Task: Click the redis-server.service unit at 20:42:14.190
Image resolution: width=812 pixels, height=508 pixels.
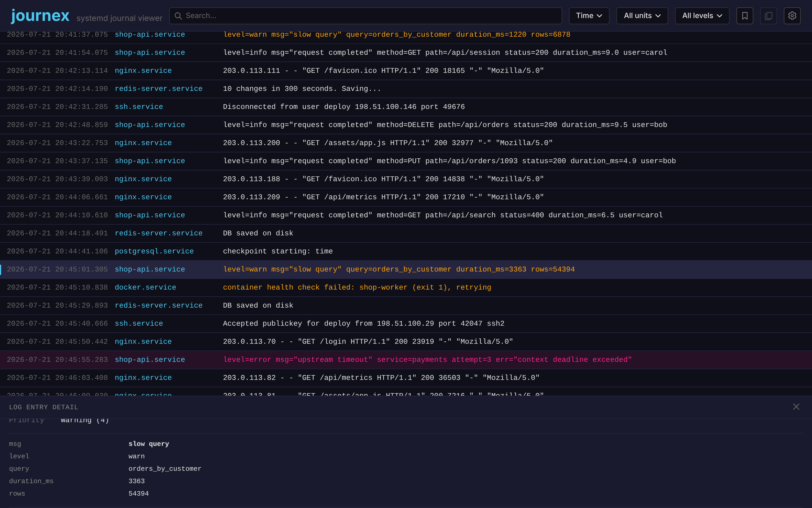Action: 158,89
